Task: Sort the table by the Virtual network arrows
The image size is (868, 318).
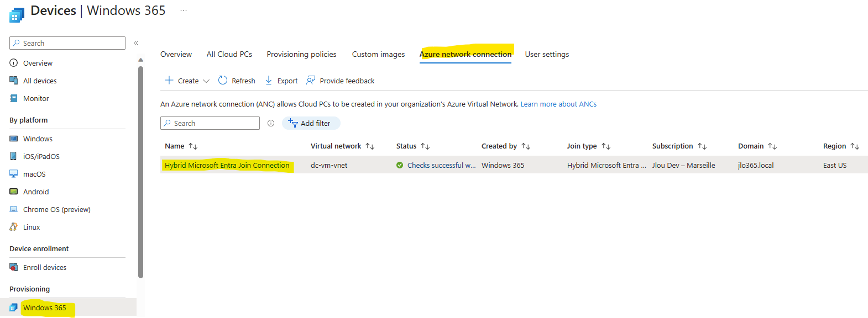Action: pos(370,146)
